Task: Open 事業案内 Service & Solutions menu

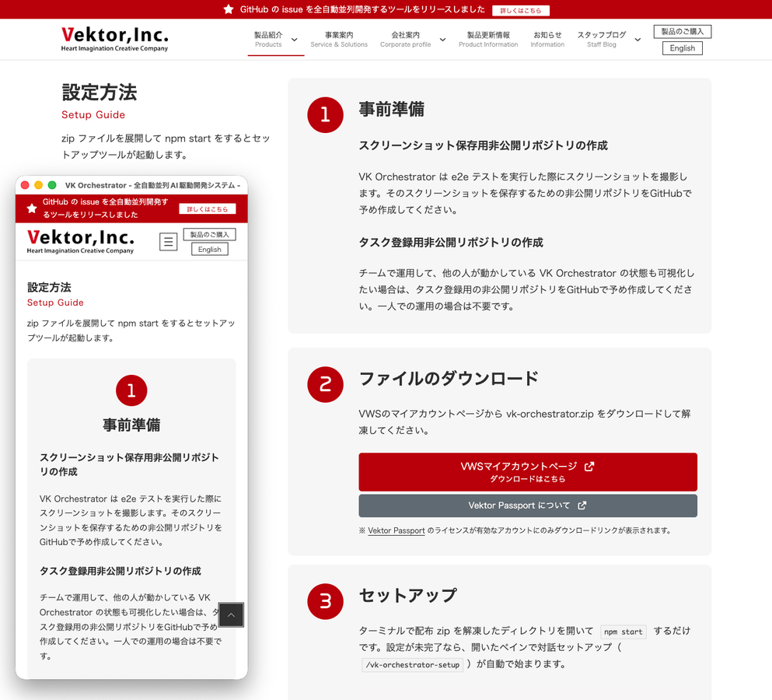Action: point(339,40)
